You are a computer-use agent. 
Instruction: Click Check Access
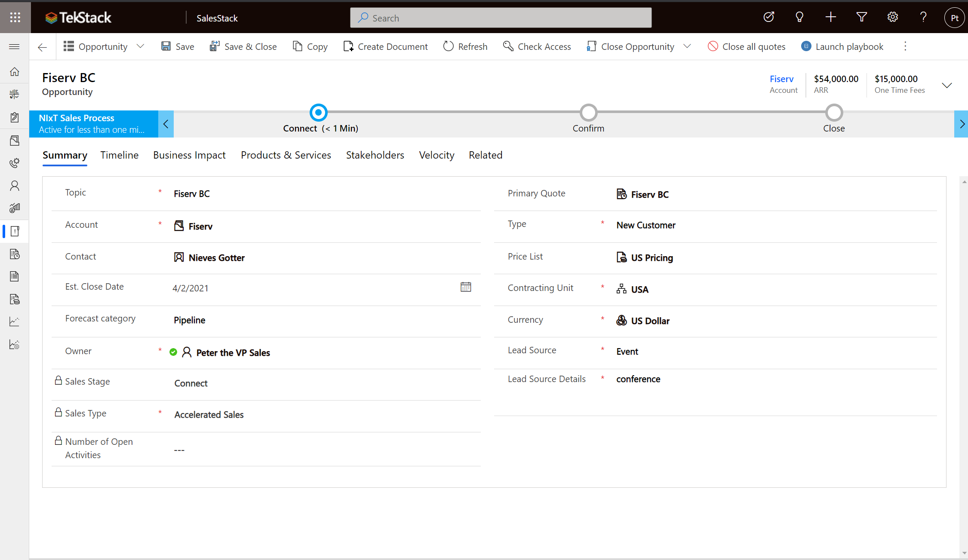pyautogui.click(x=537, y=46)
